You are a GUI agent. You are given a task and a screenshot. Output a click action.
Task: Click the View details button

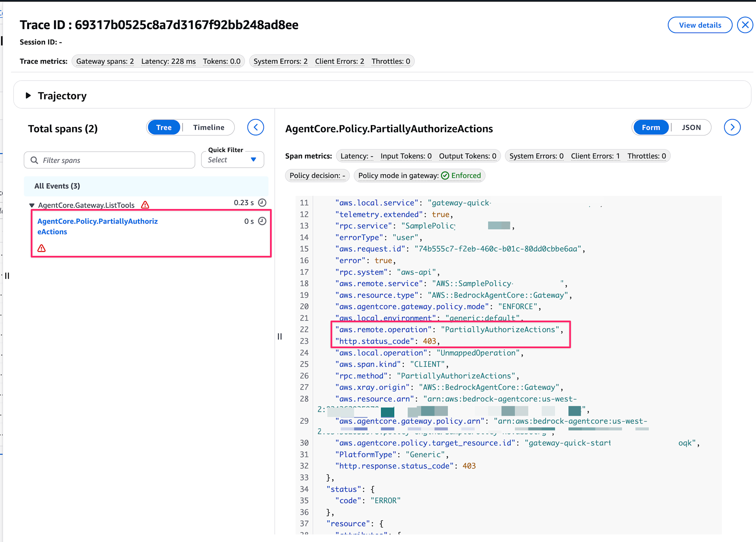(700, 25)
